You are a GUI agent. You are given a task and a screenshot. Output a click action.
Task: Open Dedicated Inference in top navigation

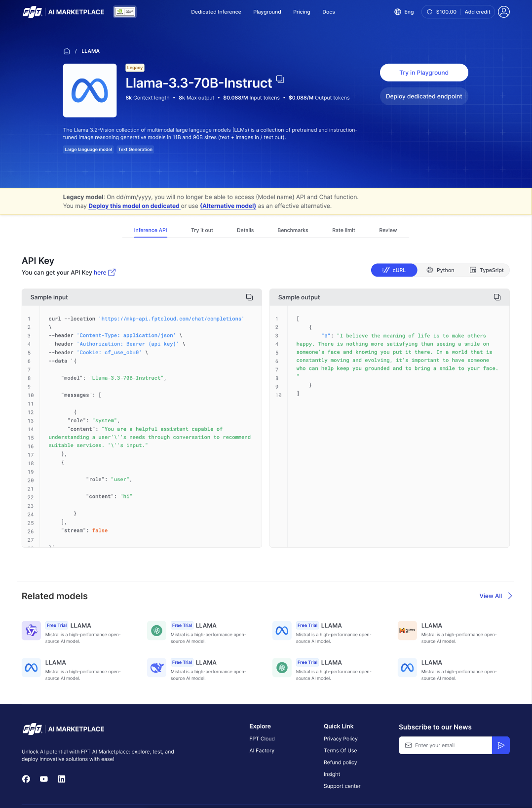click(216, 12)
